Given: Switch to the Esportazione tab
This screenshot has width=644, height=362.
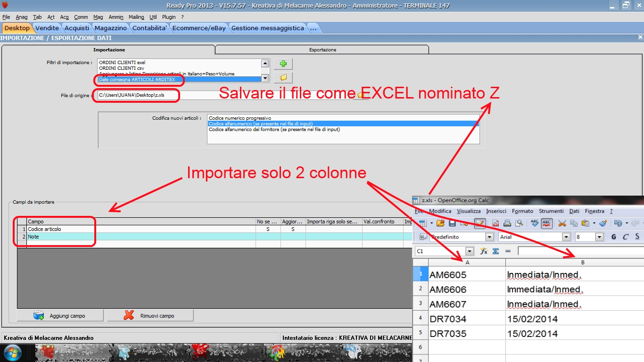Looking at the screenshot, I should click(x=322, y=49).
